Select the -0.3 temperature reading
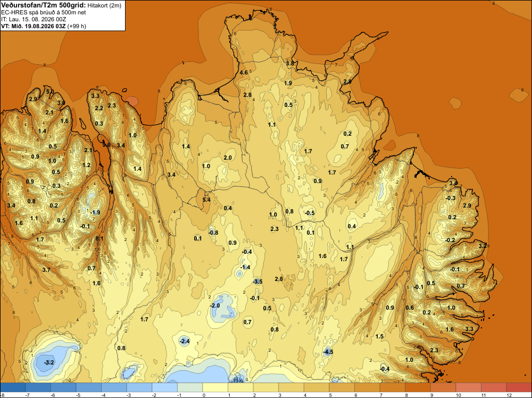The width and height of the screenshot is (532, 398). [x=451, y=198]
